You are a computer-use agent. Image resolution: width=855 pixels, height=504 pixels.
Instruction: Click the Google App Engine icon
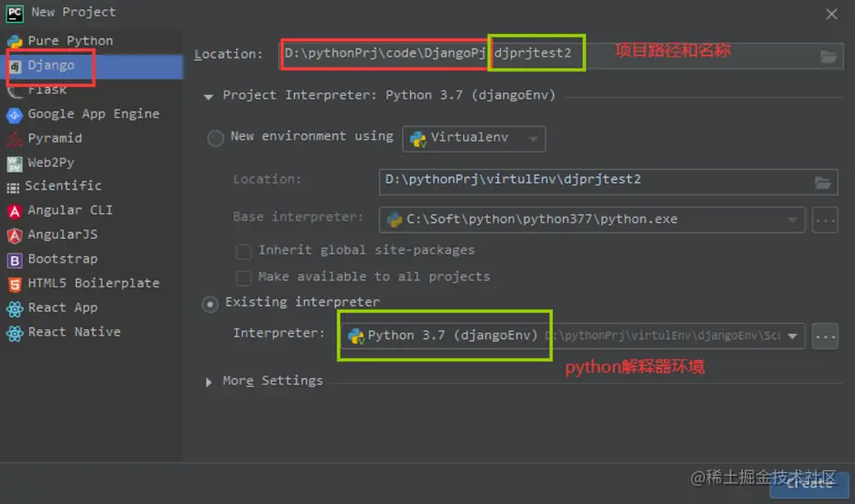15,115
